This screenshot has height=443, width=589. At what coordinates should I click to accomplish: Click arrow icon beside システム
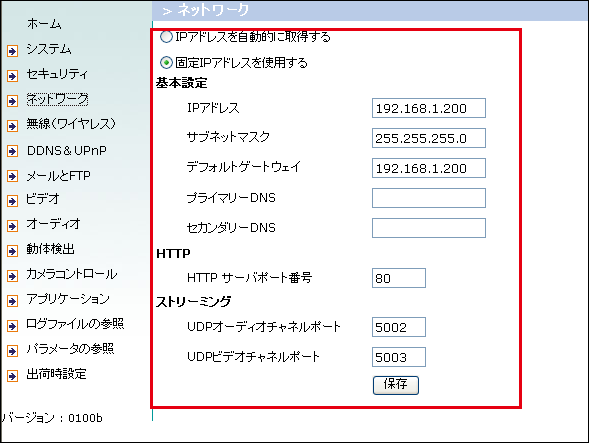point(12,51)
